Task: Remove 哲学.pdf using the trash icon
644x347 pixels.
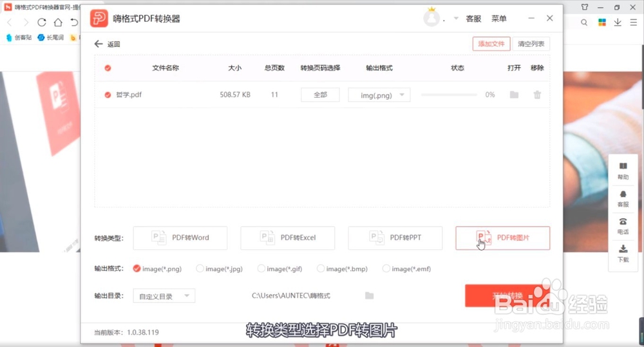Action: tap(537, 95)
